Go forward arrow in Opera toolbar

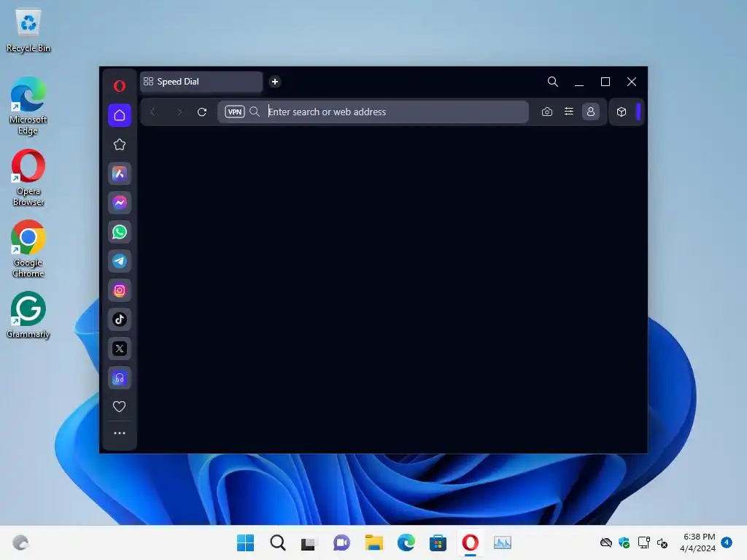179,112
